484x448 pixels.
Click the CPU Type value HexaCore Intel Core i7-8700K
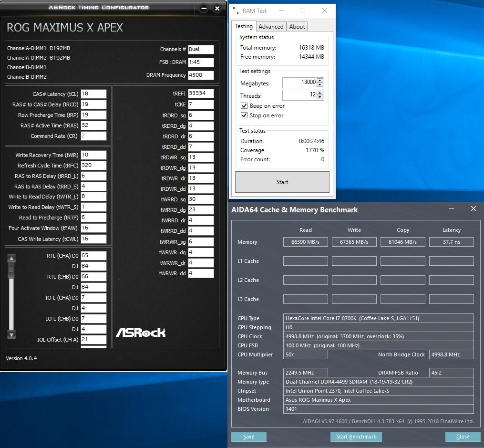(379, 318)
